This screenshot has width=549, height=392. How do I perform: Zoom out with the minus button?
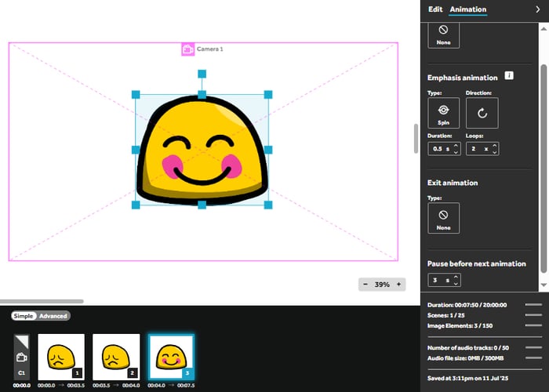(x=365, y=284)
